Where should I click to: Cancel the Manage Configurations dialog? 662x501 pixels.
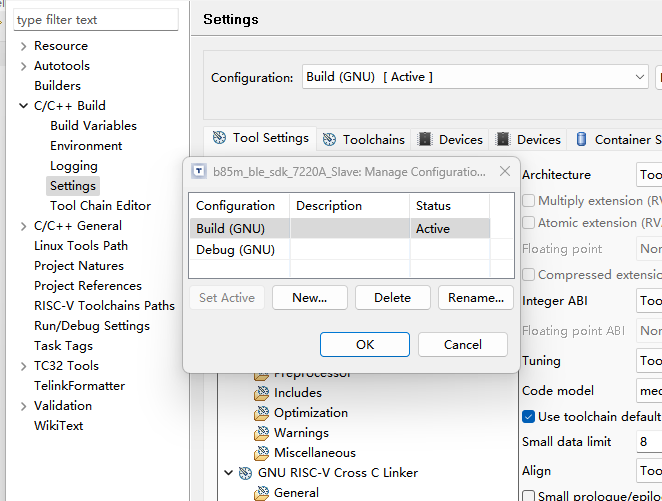coord(463,344)
